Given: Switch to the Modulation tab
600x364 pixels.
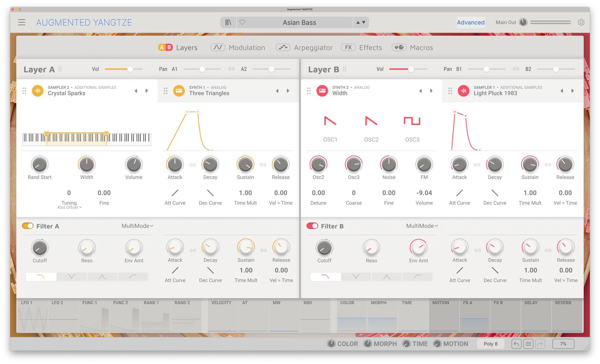Looking at the screenshot, I should pyautogui.click(x=238, y=47).
